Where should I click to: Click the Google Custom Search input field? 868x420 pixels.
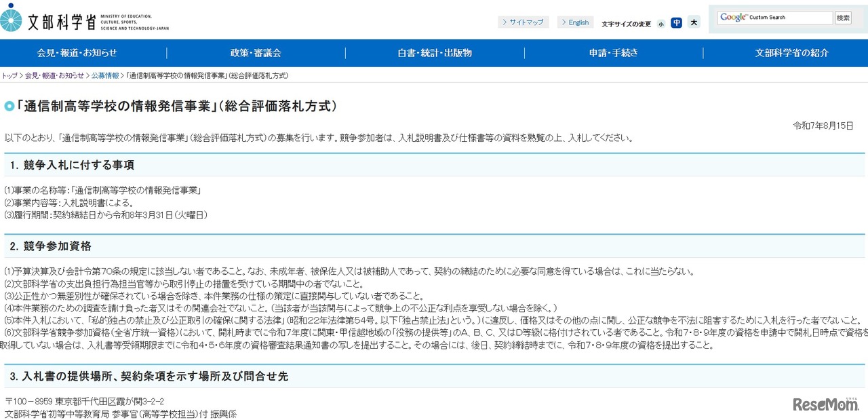click(x=787, y=17)
